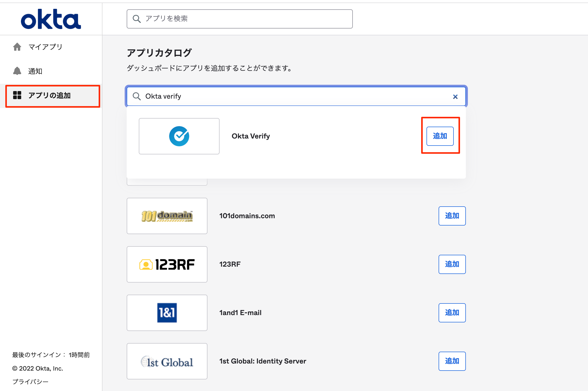Click the grid icon beside アプリの追加
The width and height of the screenshot is (588, 391).
17,95
